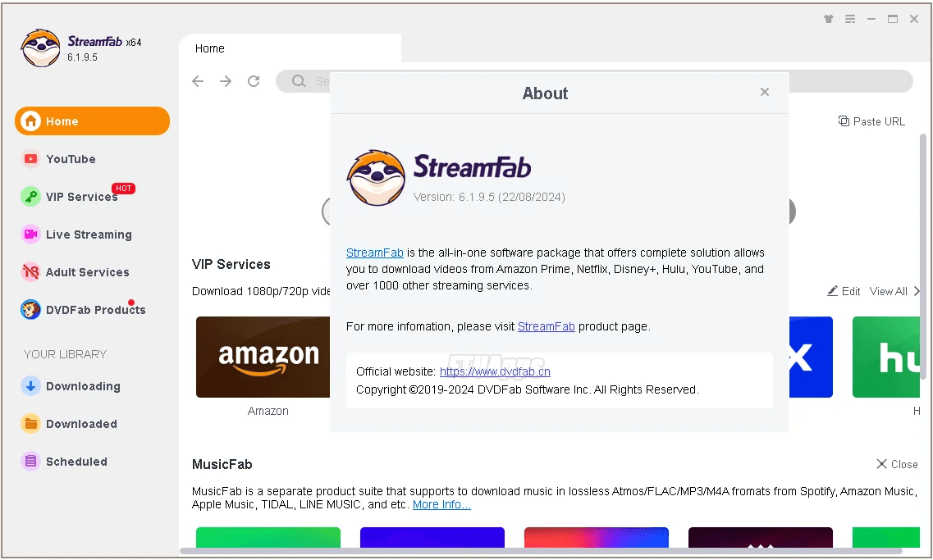Open the dvdfab.cn official website link
933x560 pixels.
495,371
